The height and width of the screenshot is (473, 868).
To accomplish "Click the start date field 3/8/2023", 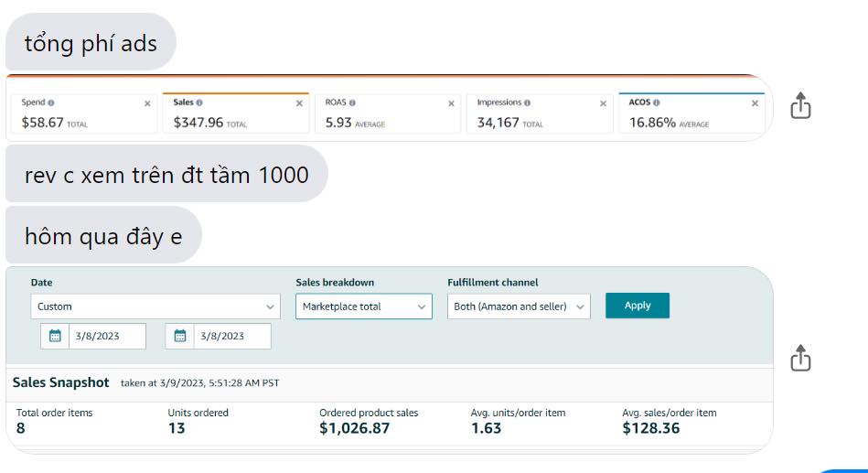I will click(108, 336).
